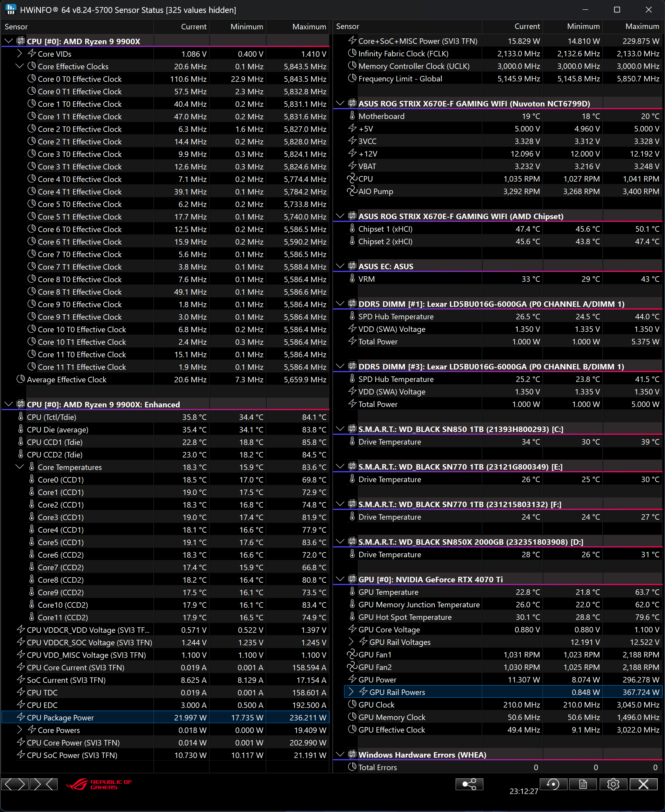Click the thermometer icon beside Chipset 1 (xHCI)
This screenshot has width=665, height=812.
click(352, 229)
